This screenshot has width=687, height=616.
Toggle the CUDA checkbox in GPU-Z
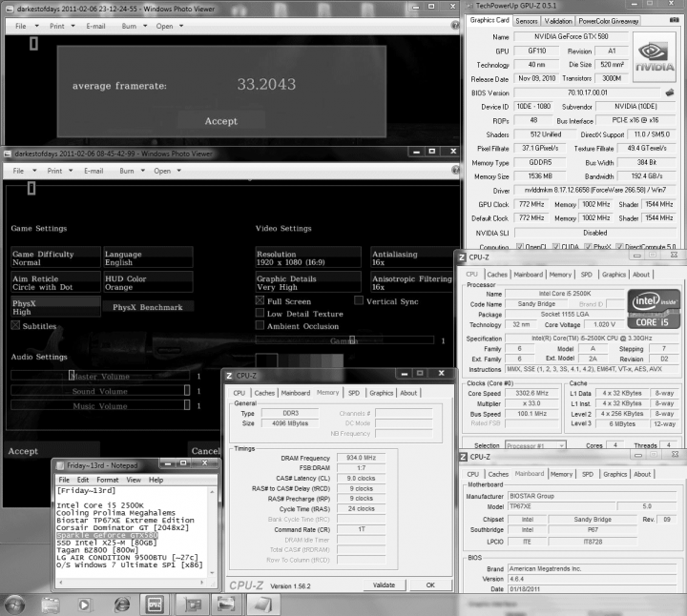[x=555, y=247]
